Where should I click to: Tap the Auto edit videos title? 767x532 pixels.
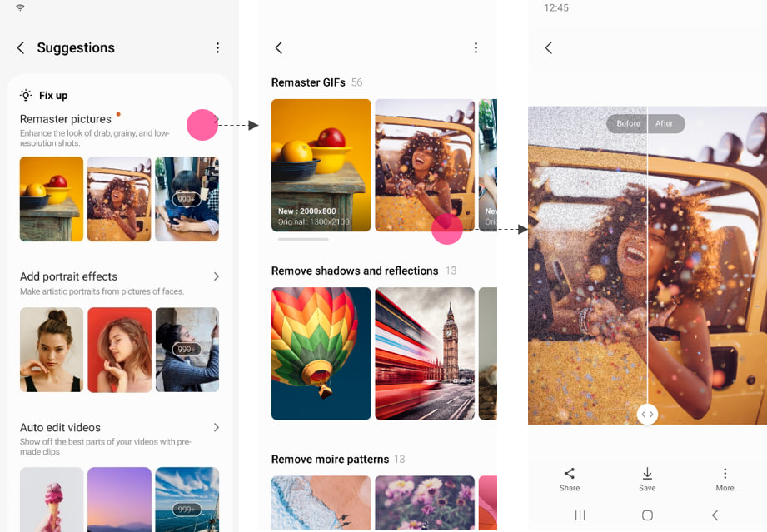click(x=60, y=427)
